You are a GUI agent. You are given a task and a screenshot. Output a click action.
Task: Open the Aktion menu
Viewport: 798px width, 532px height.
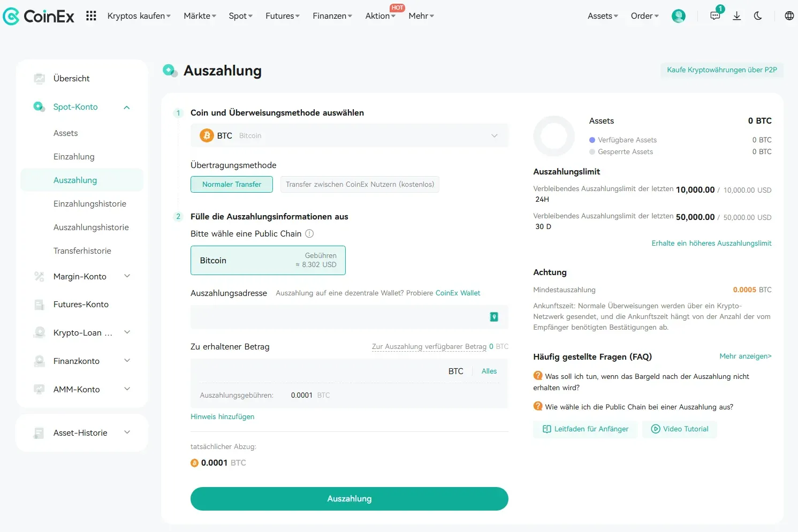click(381, 16)
